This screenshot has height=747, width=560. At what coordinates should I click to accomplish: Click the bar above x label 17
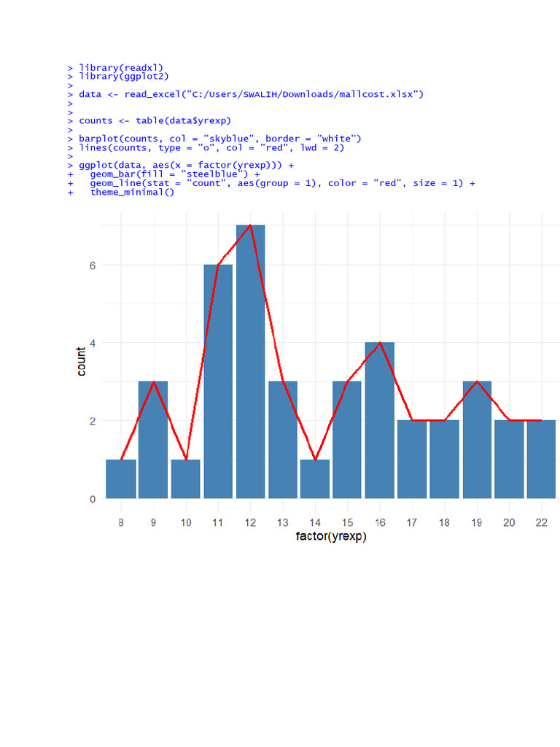click(x=413, y=460)
